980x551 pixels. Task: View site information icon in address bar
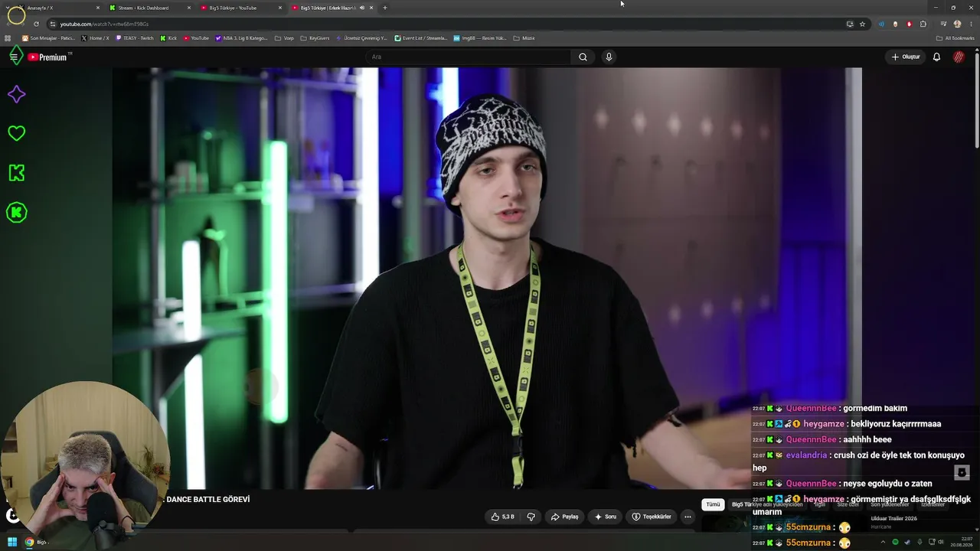point(52,24)
